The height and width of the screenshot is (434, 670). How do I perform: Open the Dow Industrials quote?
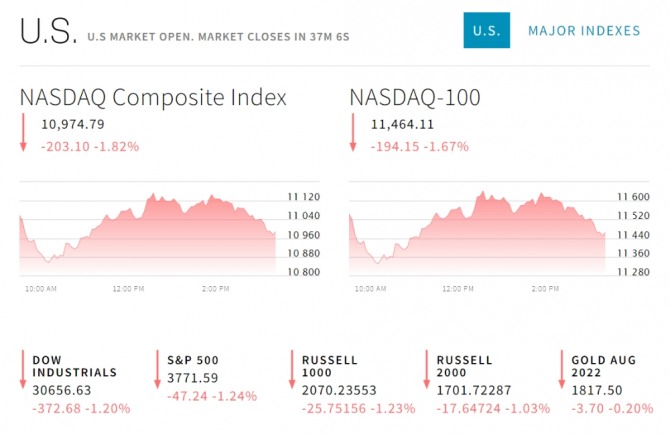pyautogui.click(x=74, y=366)
